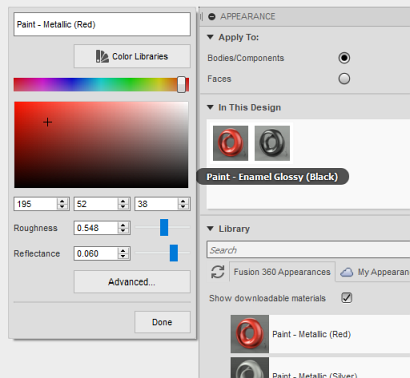This screenshot has width=410, height=378.
Task: Collapse the In This Design section
Action: [210, 107]
